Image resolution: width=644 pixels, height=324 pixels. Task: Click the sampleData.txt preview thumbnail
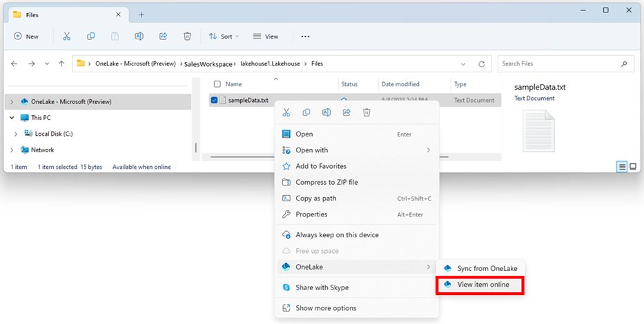[538, 131]
